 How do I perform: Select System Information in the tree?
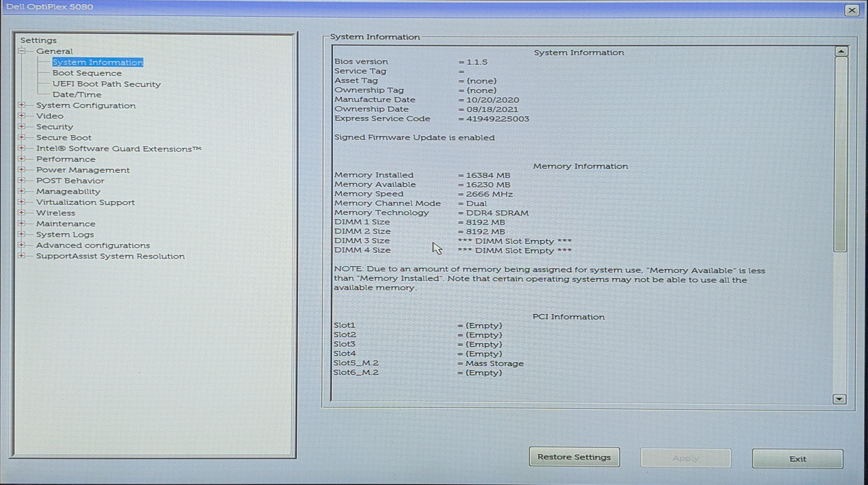pos(98,62)
